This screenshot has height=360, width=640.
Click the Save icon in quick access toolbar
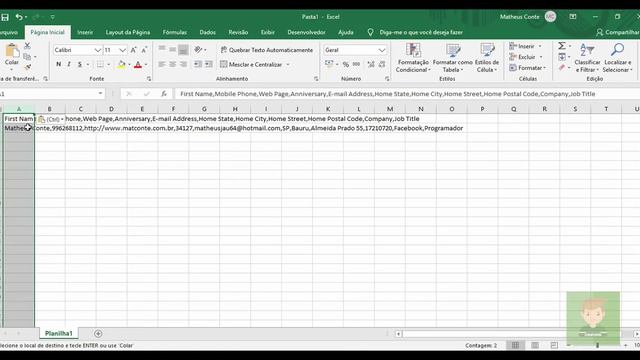click(5, 17)
